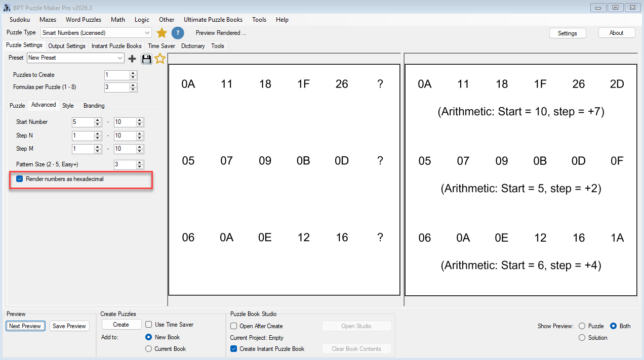Click the About button
The height and width of the screenshot is (360, 644).
click(x=617, y=33)
